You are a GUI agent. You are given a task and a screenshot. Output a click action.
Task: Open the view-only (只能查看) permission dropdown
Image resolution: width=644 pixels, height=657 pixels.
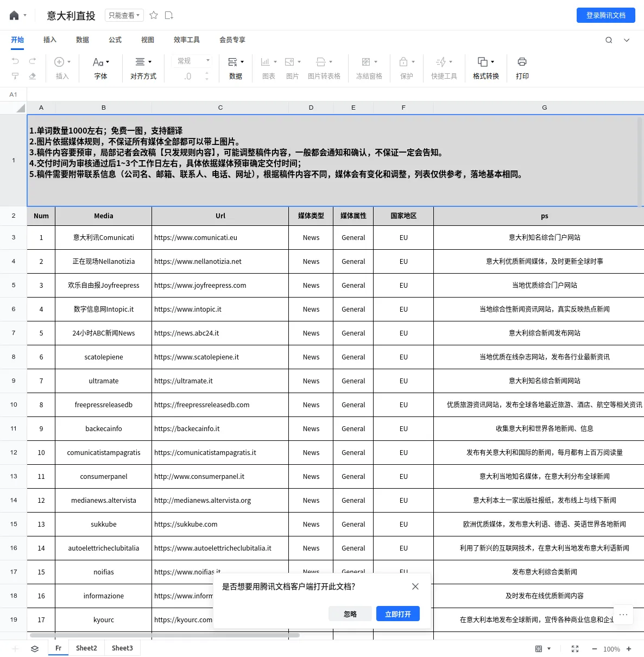[124, 15]
